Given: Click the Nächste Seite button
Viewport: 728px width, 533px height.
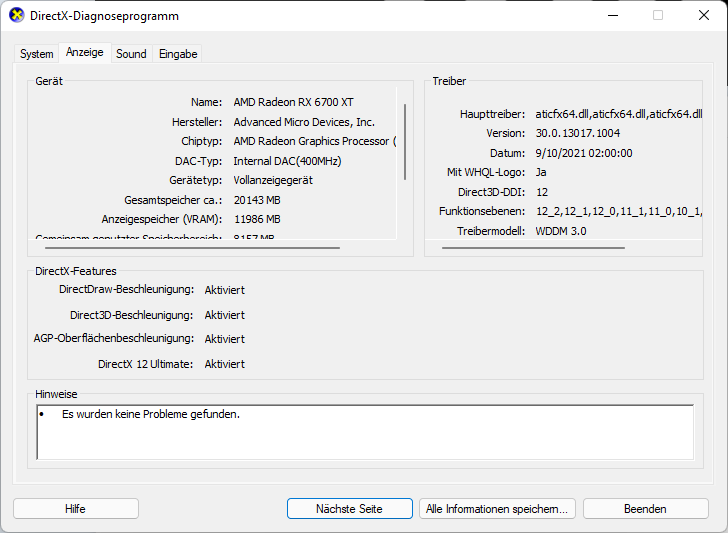Looking at the screenshot, I should [350, 508].
